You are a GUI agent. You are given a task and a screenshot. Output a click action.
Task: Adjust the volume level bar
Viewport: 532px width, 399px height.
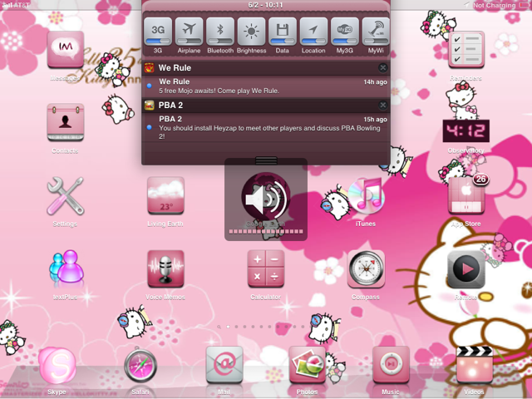pyautogui.click(x=266, y=231)
